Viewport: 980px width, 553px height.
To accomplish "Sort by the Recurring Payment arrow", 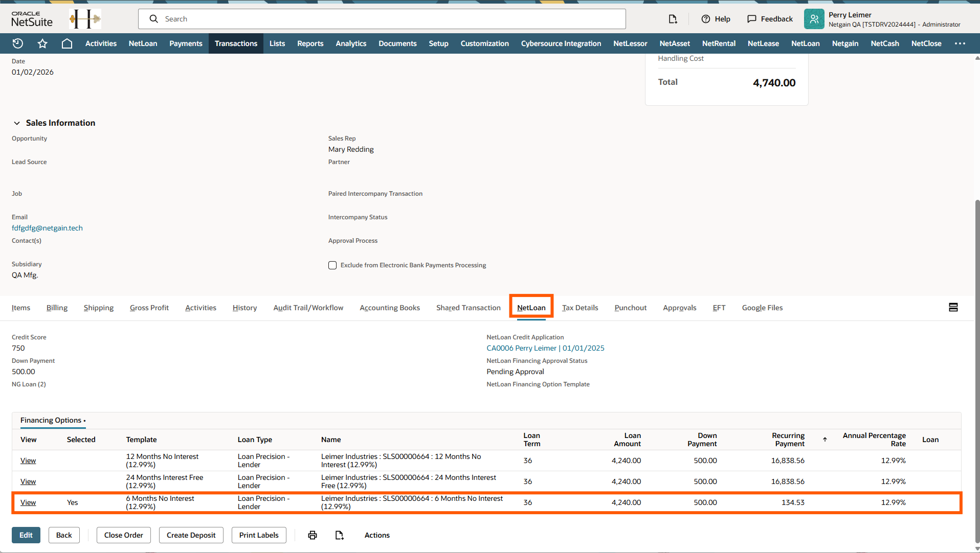I will [x=825, y=440].
